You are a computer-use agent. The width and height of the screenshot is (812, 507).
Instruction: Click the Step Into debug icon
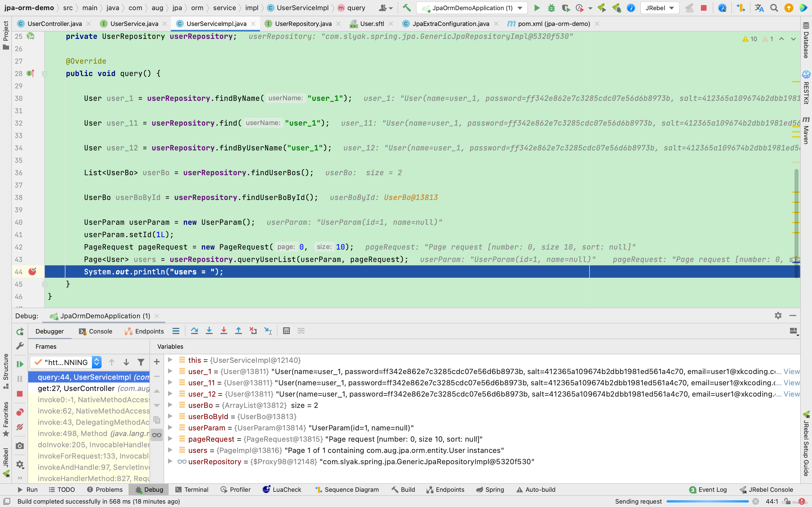click(x=209, y=331)
